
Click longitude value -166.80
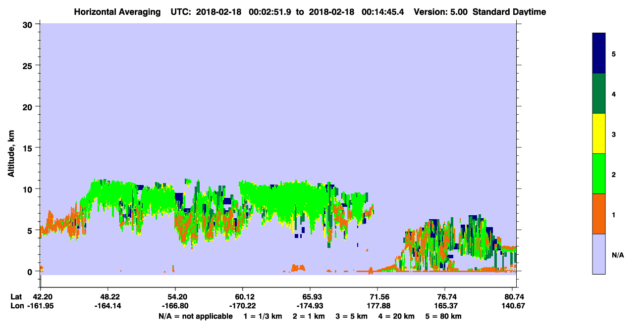tap(175, 306)
